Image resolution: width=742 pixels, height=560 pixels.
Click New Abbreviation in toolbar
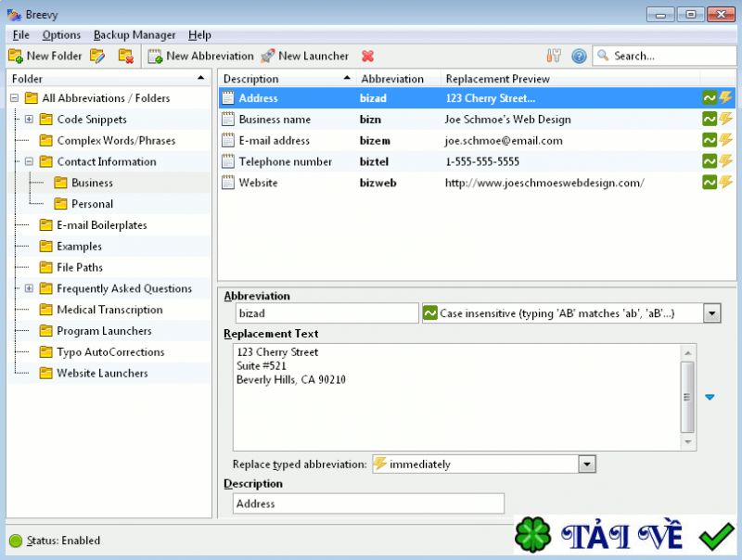[x=200, y=56]
